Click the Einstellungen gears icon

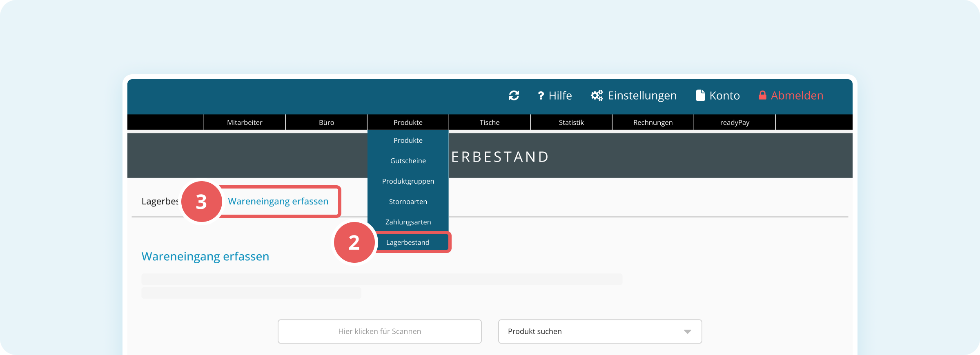coord(597,95)
